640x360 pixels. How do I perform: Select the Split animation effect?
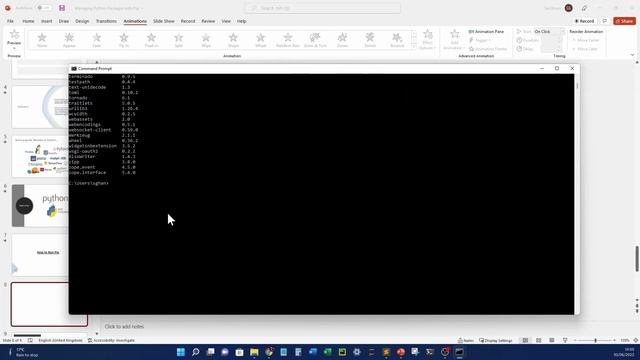(x=178, y=40)
